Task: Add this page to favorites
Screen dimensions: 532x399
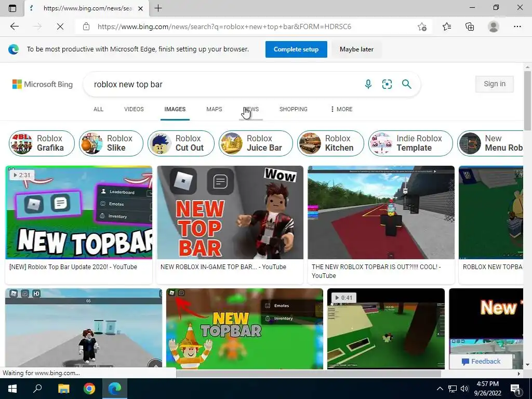Action: [x=422, y=26]
